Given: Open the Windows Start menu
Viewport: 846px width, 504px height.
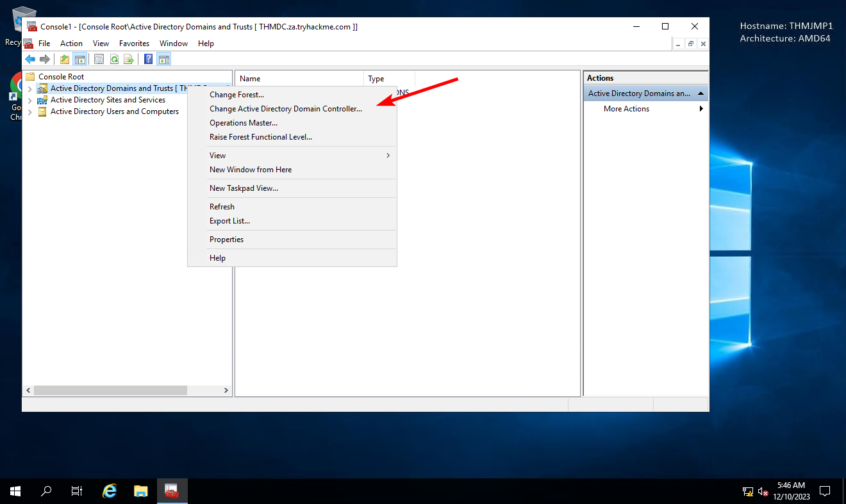Looking at the screenshot, I should [15, 491].
